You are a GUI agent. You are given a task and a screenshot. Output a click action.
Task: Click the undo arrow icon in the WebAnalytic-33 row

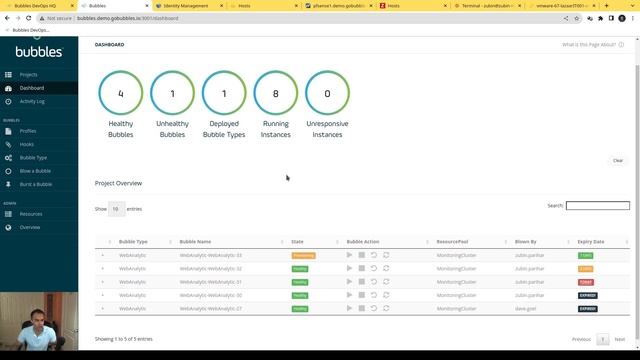(x=374, y=255)
